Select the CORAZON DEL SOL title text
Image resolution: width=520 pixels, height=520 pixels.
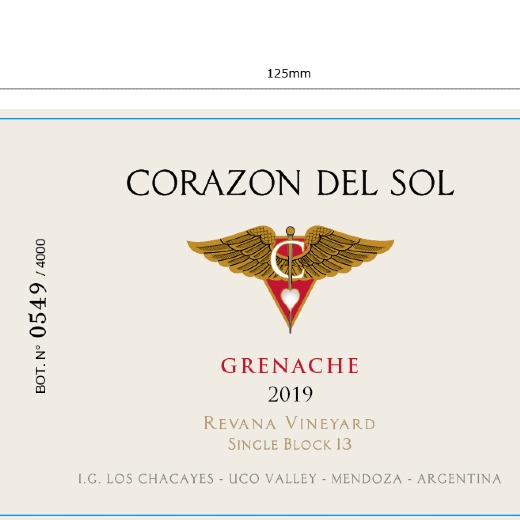pos(290,183)
